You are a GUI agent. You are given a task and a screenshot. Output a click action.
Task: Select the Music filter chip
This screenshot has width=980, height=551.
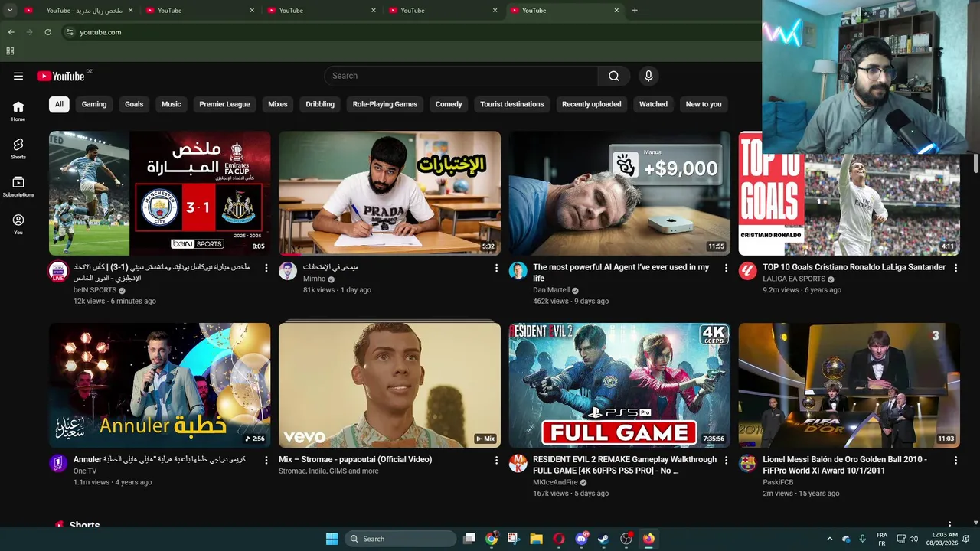[171, 104]
